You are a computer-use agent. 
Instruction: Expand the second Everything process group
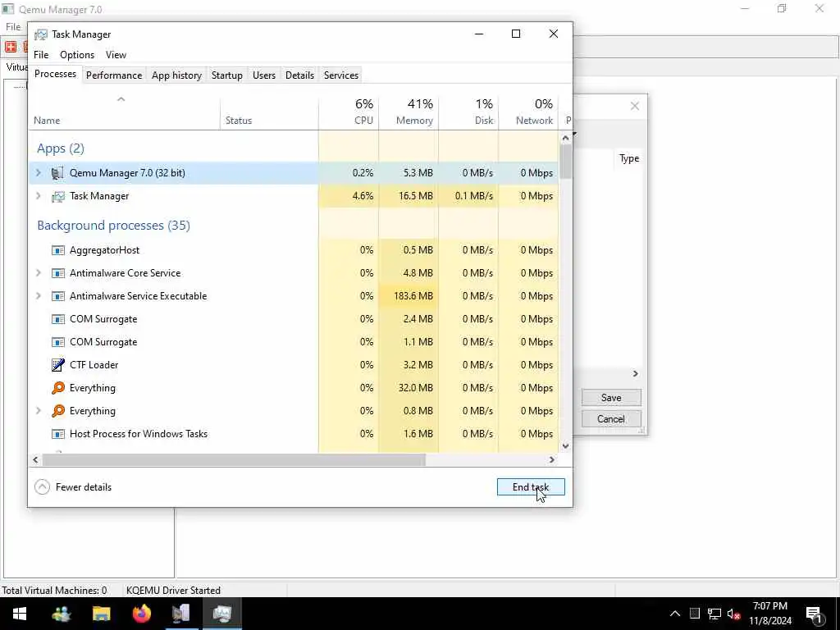(x=38, y=410)
